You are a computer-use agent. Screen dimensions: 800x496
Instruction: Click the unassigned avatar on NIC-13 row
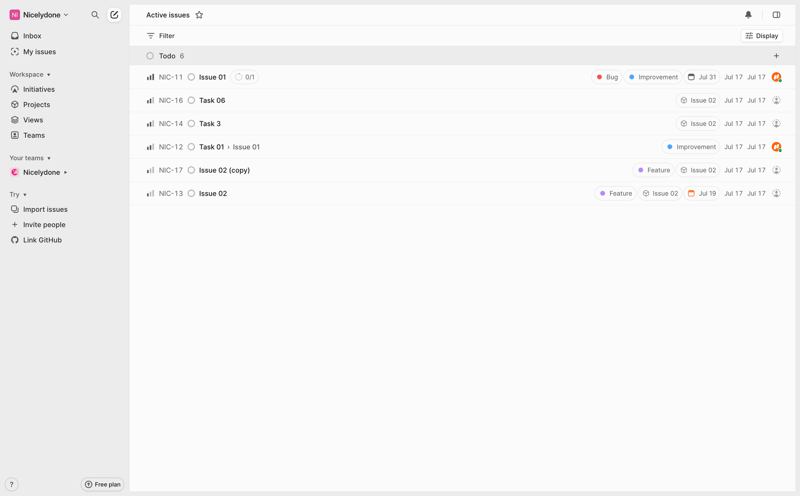pyautogui.click(x=776, y=193)
